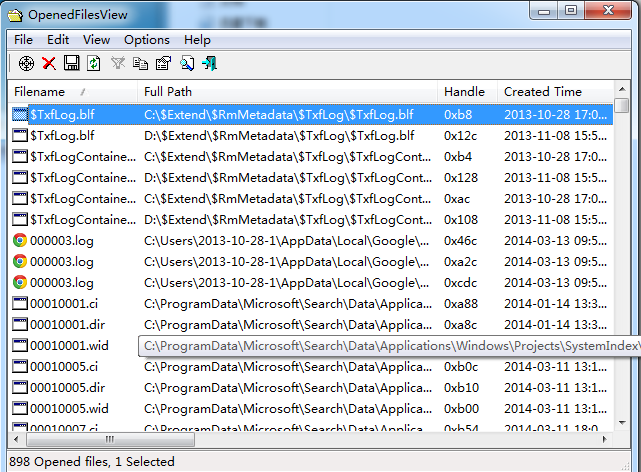Viewport: 641px width, 472px height.
Task: Click vertical scrollbar up arrow
Action: tap(622, 89)
